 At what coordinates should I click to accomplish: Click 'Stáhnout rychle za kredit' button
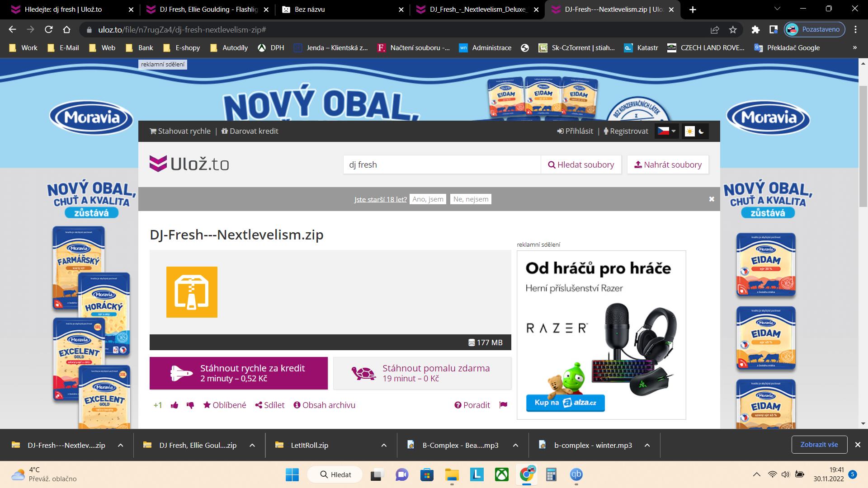click(x=238, y=373)
